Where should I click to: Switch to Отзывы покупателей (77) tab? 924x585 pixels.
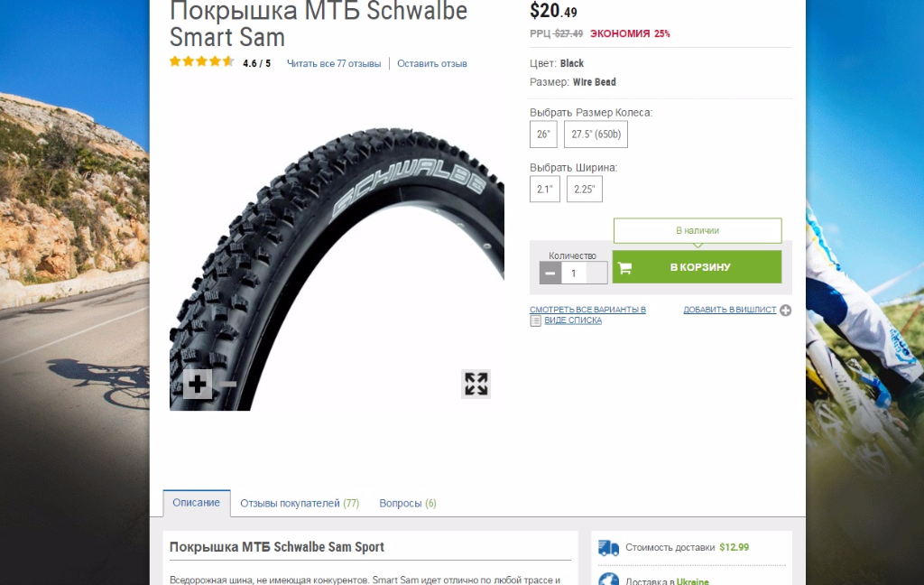(x=300, y=503)
